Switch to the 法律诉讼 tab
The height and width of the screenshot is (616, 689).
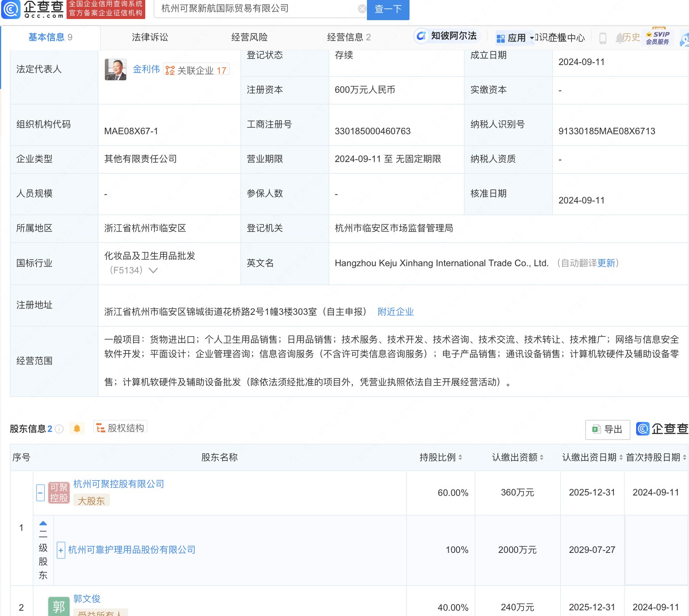150,37
